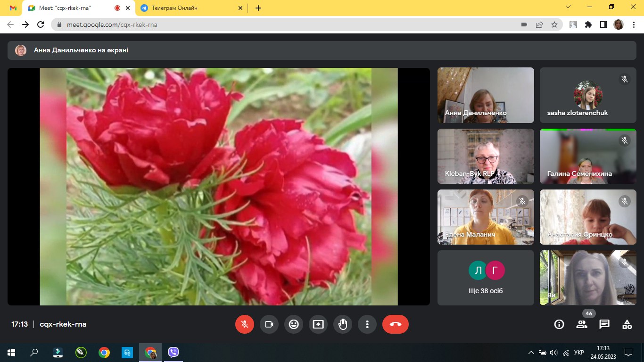Open the Chrome profile avatar
Viewport: 644px width, 362px height.
point(618,25)
